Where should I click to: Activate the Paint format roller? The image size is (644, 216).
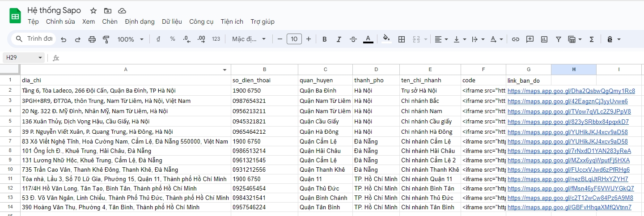(x=106, y=39)
